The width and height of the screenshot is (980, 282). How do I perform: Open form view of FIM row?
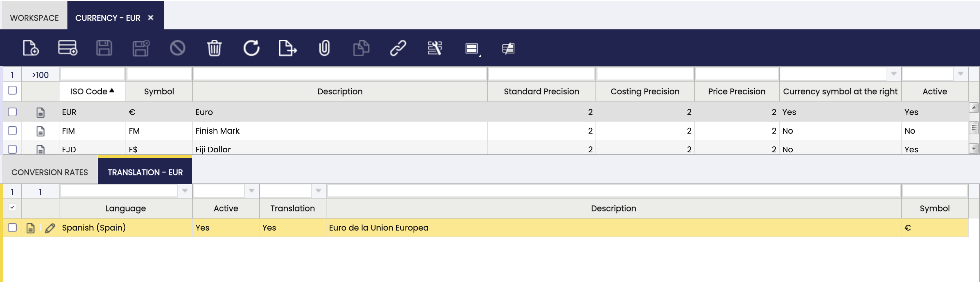(40, 131)
